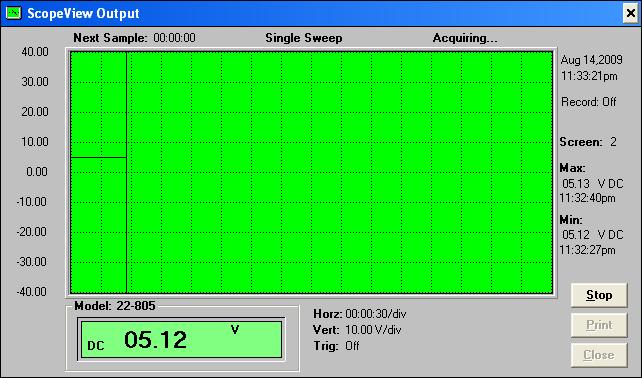642x378 pixels.
Task: Click the Trig Off setting text
Action: pyautogui.click(x=336, y=346)
